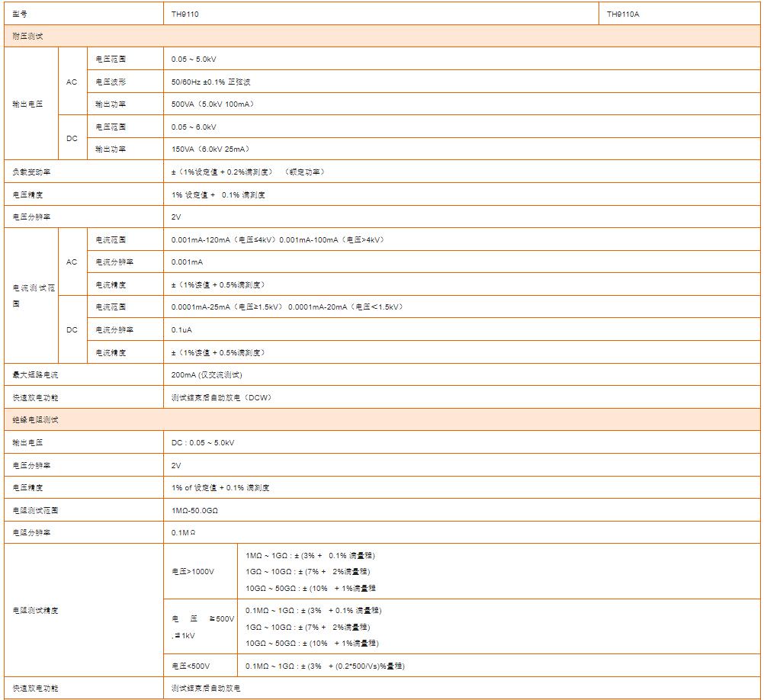Viewport: 764px width, 700px height.
Task: Click the "1% 设定值 + 0.1% 满刻度" value without "of"
Action: [218, 195]
